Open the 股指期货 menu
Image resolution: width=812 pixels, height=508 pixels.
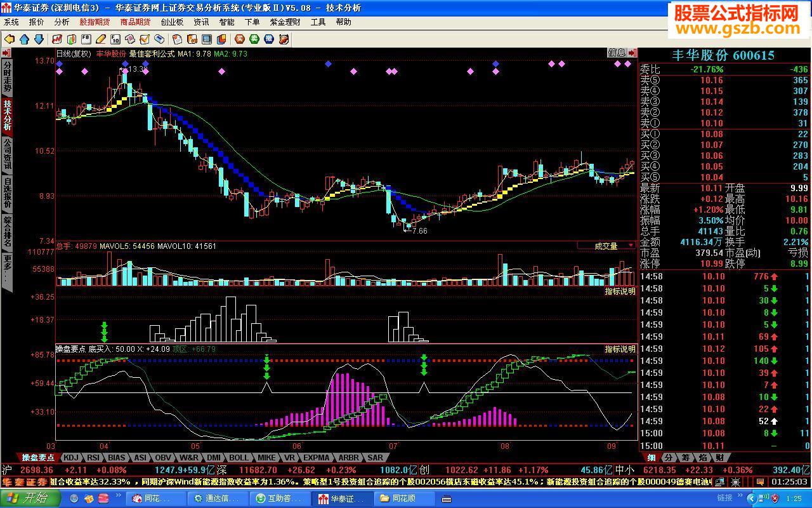tap(95, 22)
